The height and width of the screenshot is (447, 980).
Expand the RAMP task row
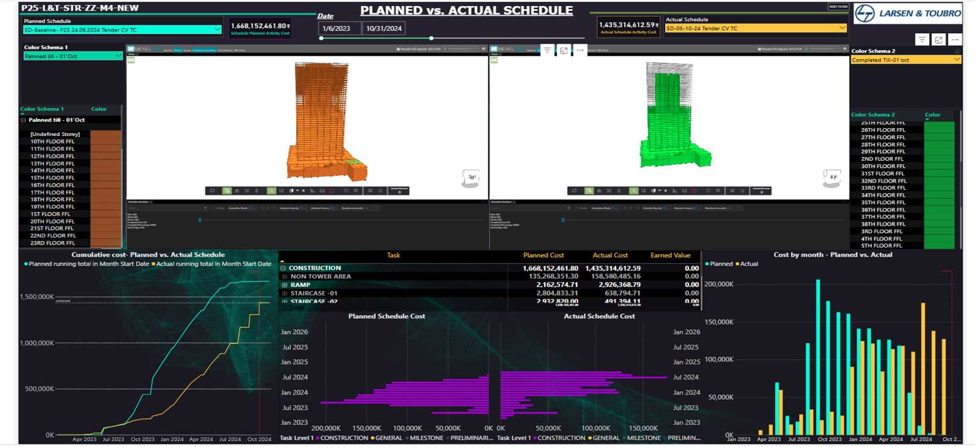point(285,285)
